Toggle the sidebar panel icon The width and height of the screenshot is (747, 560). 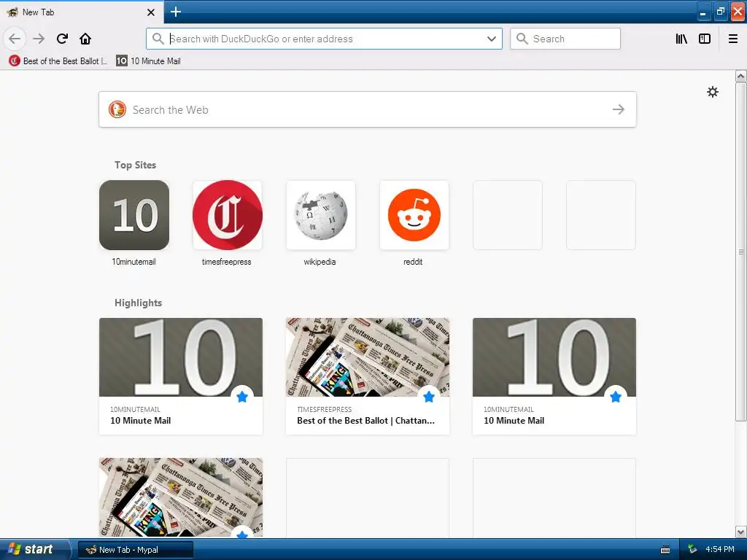[705, 39]
